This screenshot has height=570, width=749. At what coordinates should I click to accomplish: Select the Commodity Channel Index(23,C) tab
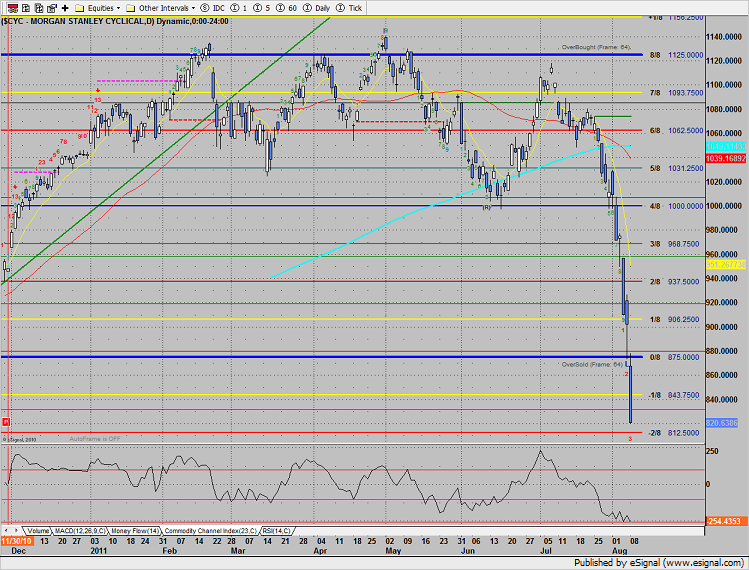tap(211, 531)
